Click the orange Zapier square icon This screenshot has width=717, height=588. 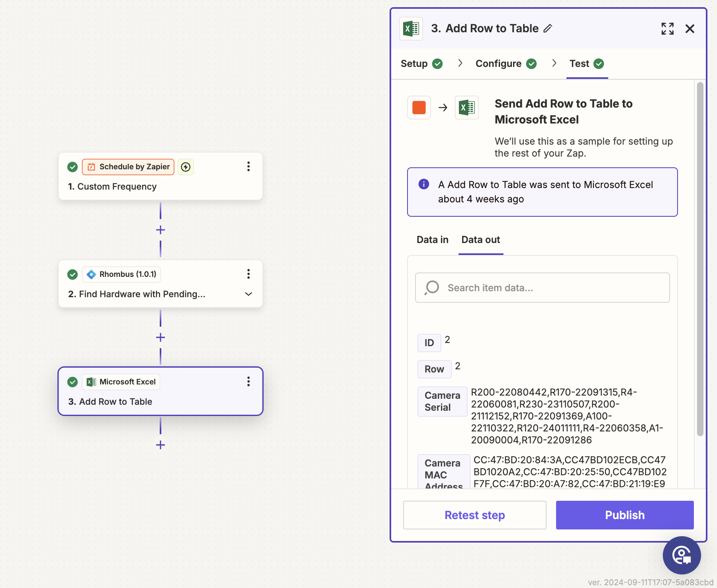[x=419, y=108]
